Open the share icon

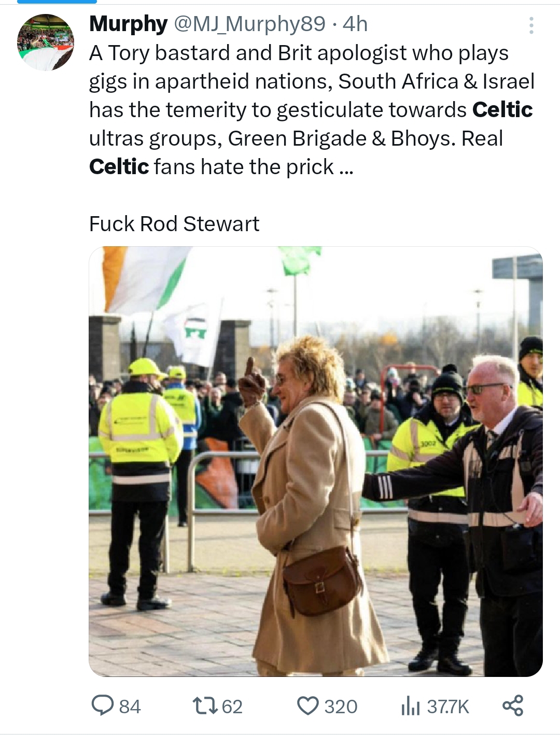(x=513, y=705)
